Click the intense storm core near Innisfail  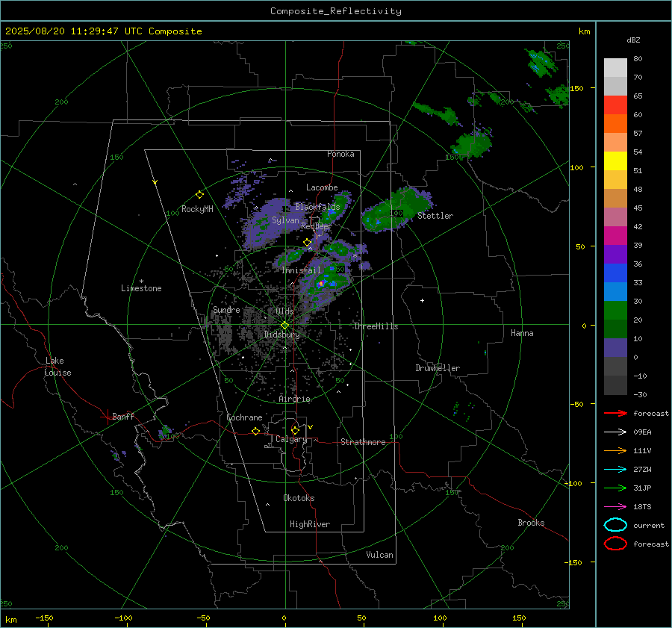pyautogui.click(x=320, y=284)
